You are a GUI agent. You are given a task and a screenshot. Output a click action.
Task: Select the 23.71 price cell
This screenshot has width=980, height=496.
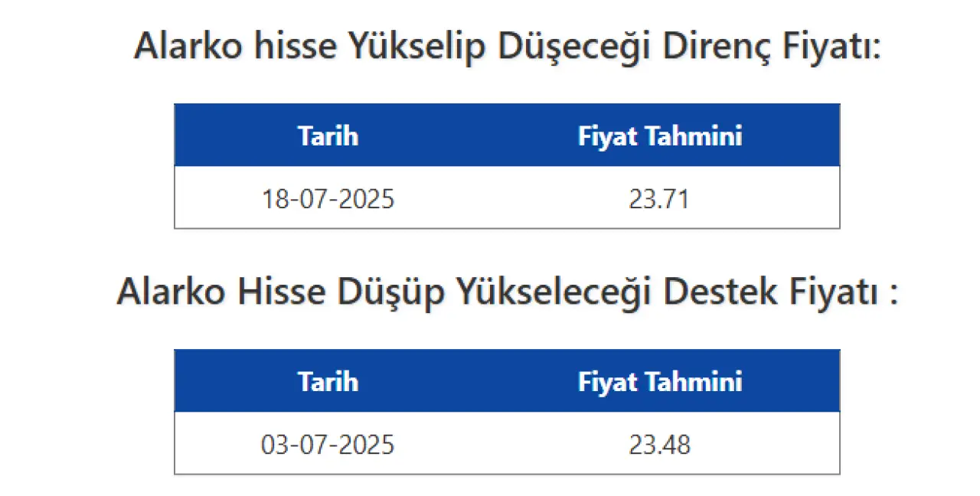pos(660,199)
